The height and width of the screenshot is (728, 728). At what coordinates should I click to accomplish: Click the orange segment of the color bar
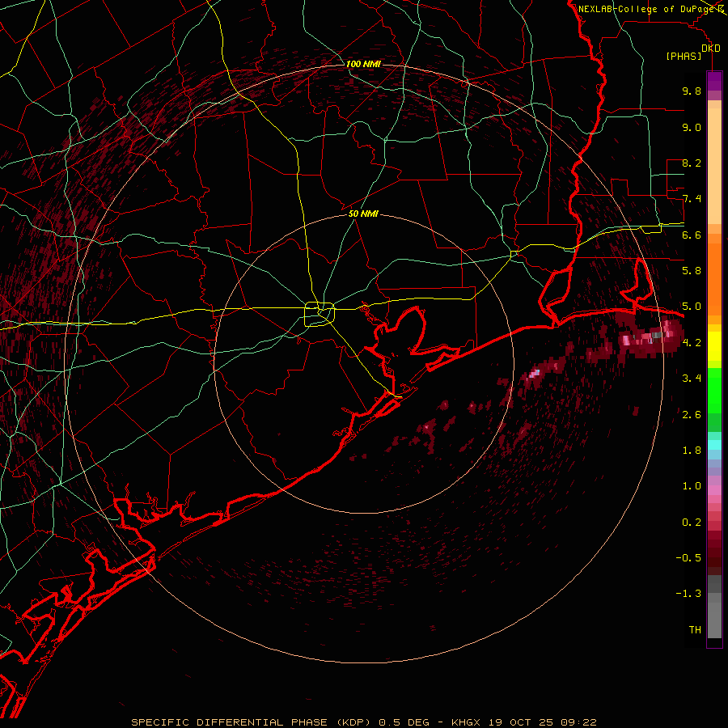pos(714,278)
